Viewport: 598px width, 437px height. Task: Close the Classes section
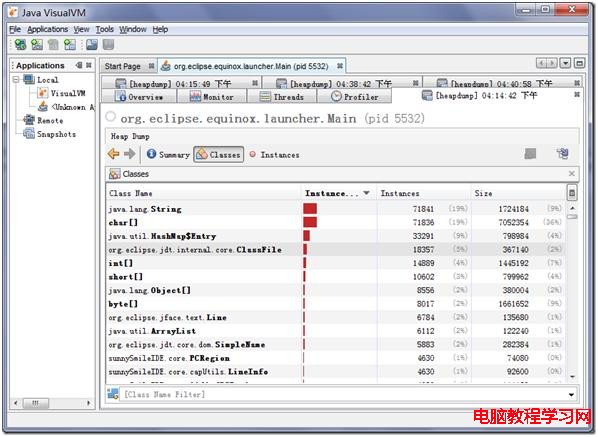pyautogui.click(x=571, y=174)
